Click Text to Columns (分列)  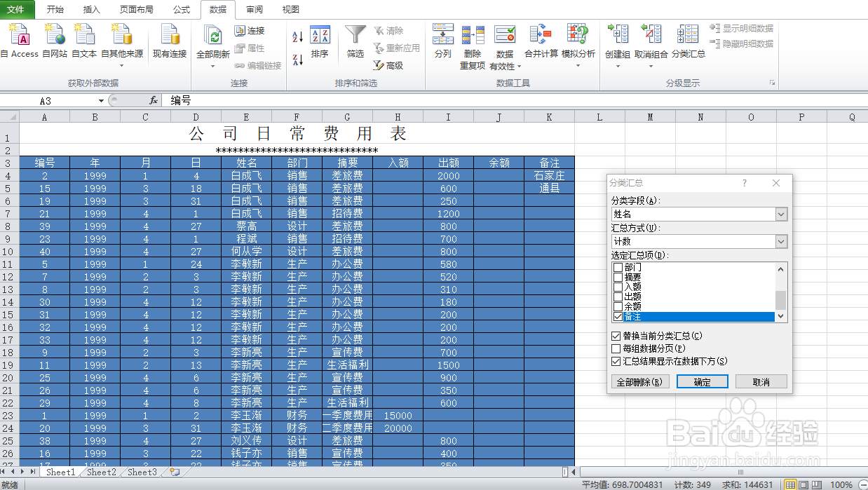click(442, 41)
